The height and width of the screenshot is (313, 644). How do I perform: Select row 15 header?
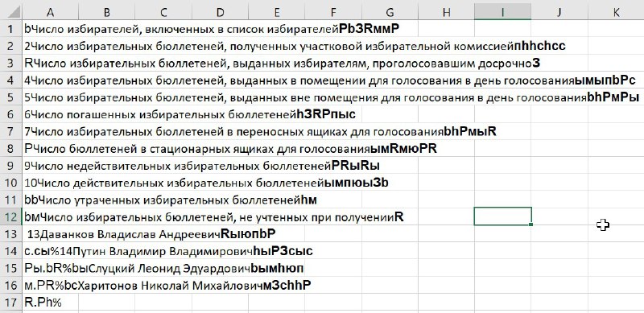tap(10, 268)
